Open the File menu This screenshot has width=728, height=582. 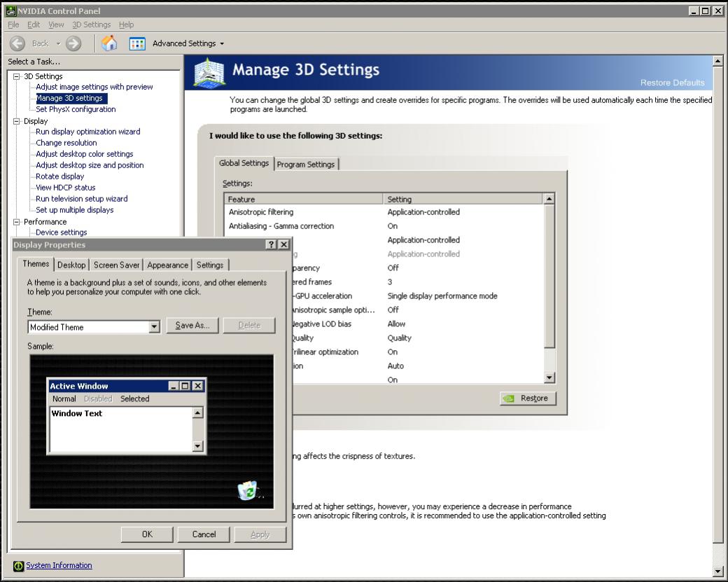click(x=13, y=25)
